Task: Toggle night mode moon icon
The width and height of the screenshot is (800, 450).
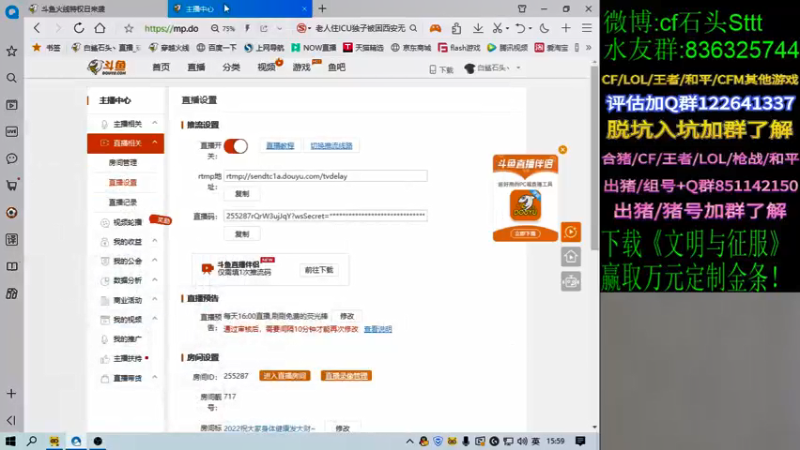Action: [544, 29]
